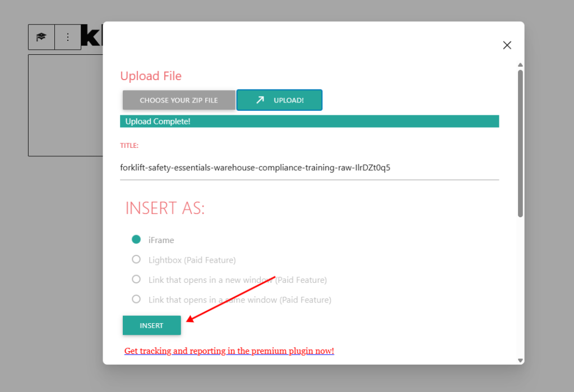Click the dialog scrollbar up arrow
Screen dimensions: 574x392
[x=520, y=64]
